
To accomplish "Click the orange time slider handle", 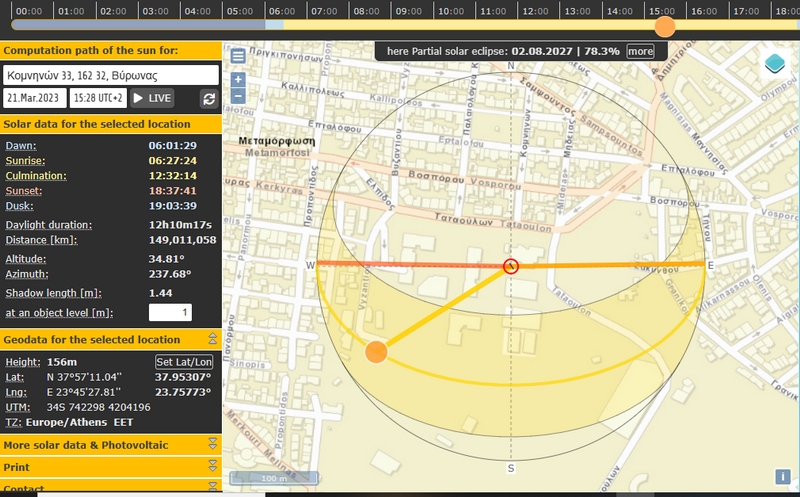I will coord(664,26).
